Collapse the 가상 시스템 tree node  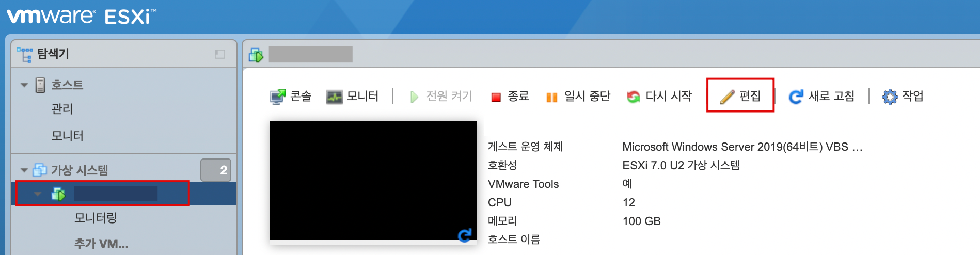point(24,170)
